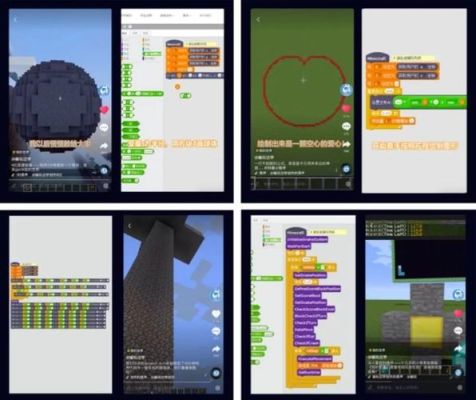
Task: Open music disc on heart-outline video
Action: (x=346, y=169)
